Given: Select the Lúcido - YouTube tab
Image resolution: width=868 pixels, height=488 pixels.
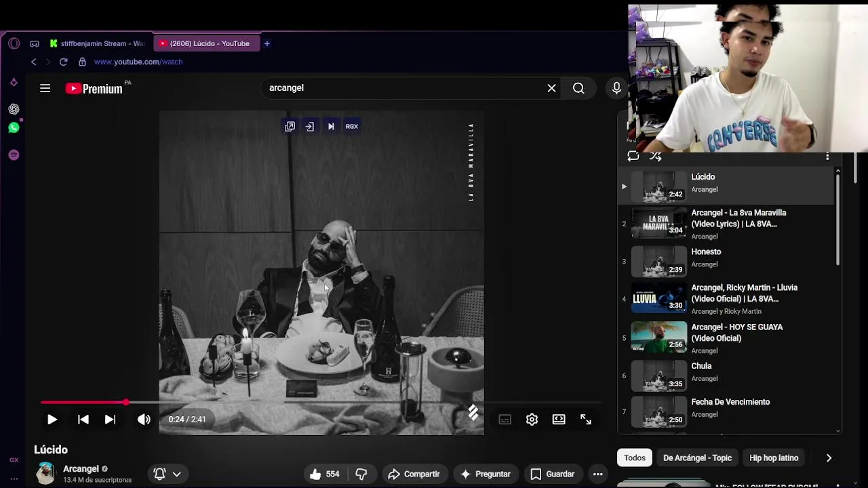Looking at the screenshot, I should [x=206, y=43].
